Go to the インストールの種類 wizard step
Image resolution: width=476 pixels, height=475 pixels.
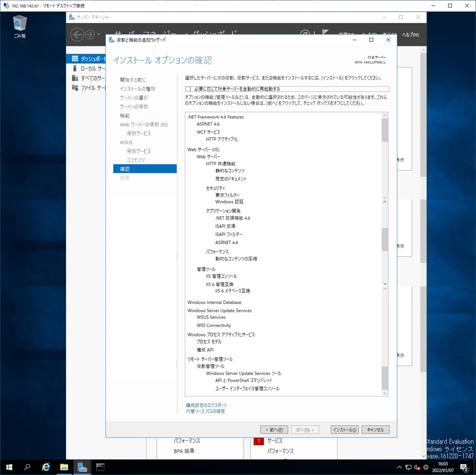point(137,89)
